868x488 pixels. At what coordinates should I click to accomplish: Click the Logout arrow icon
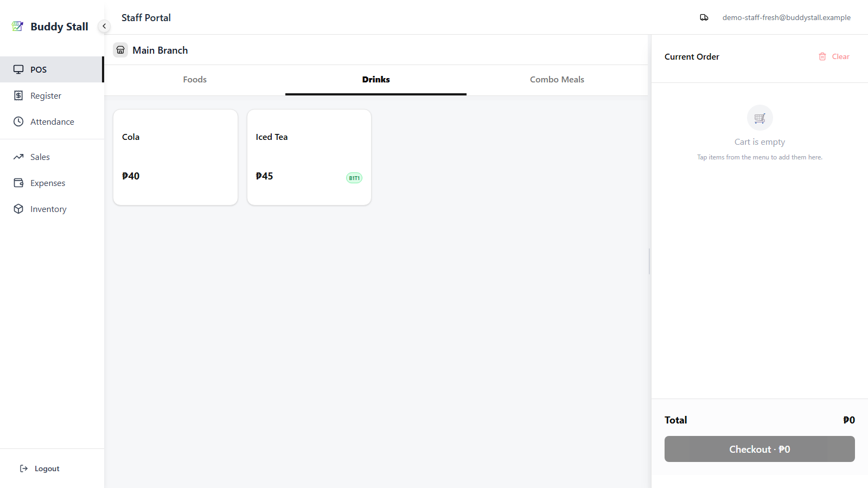pyautogui.click(x=24, y=468)
